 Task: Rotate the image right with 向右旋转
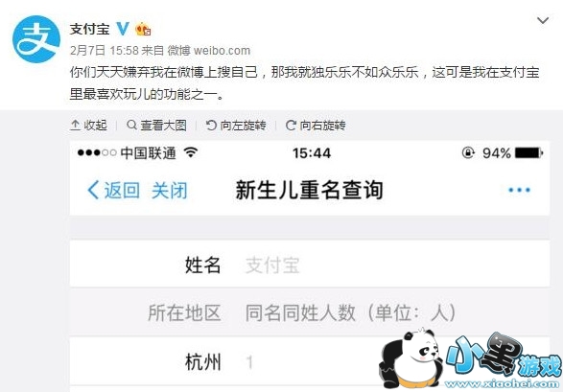click(x=316, y=126)
